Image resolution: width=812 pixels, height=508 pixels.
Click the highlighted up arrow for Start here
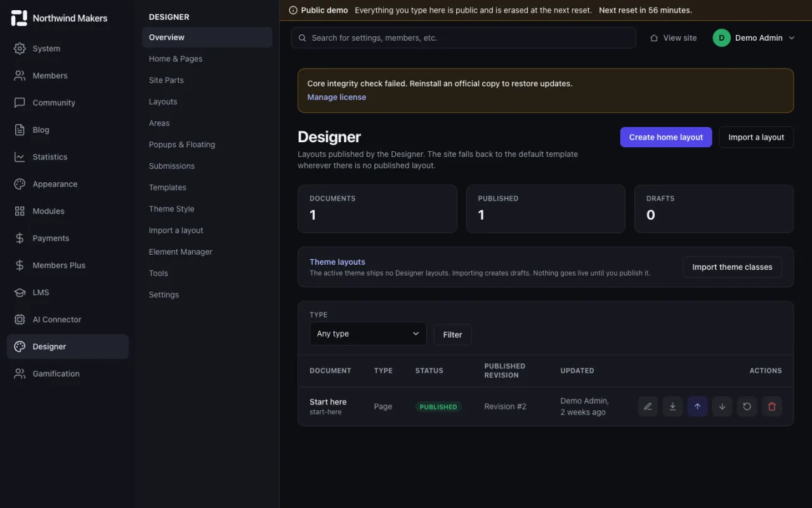697,406
